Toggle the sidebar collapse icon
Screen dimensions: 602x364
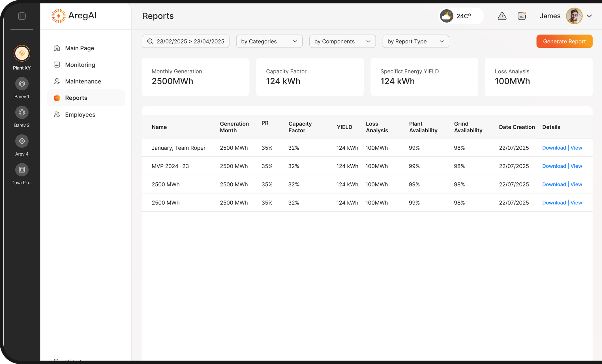pyautogui.click(x=22, y=16)
